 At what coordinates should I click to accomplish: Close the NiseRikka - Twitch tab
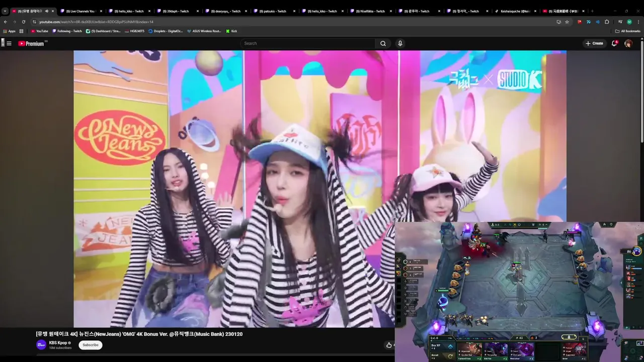tap(391, 11)
